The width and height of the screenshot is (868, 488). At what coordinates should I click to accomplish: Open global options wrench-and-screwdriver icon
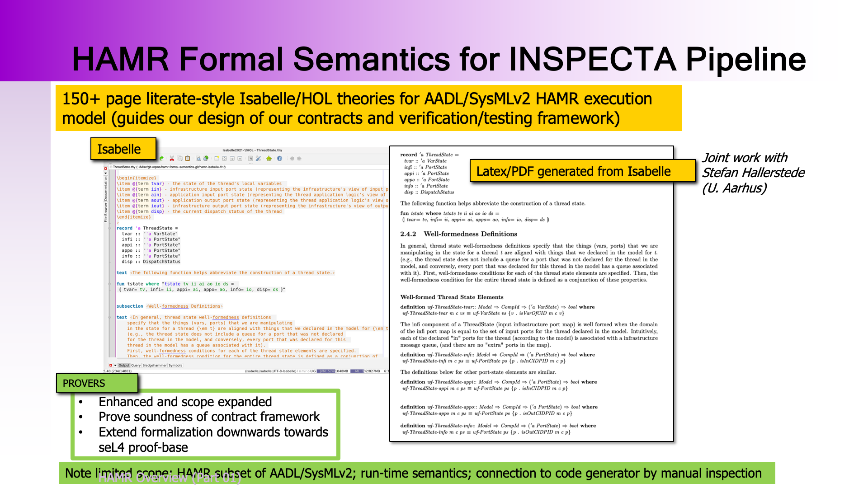(258, 158)
